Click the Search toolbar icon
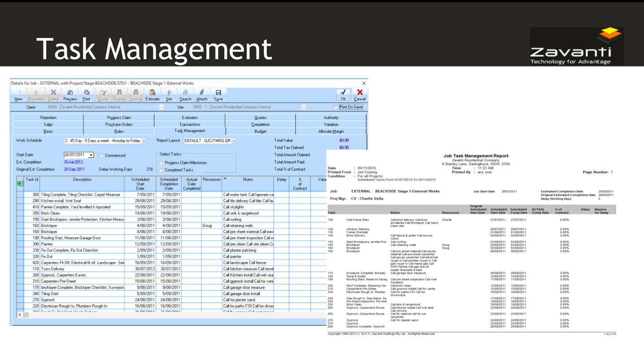Screen dimensions: 644x349 (185, 95)
